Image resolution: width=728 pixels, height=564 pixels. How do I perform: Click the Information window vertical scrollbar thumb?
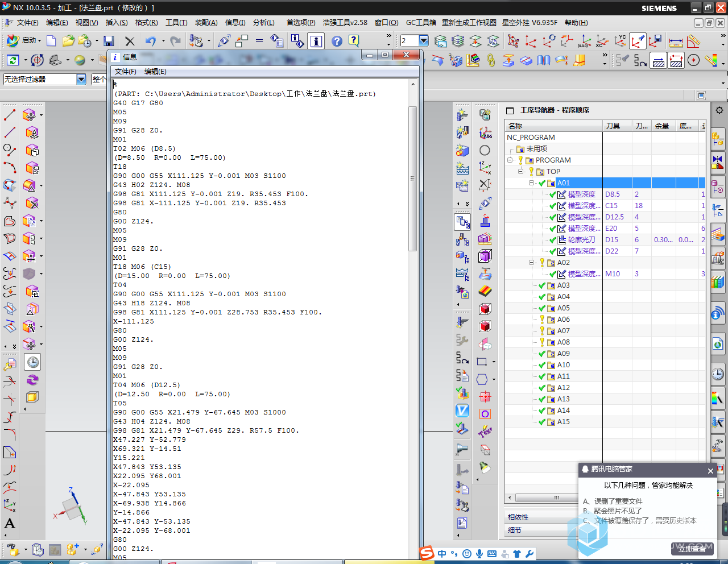point(413,178)
